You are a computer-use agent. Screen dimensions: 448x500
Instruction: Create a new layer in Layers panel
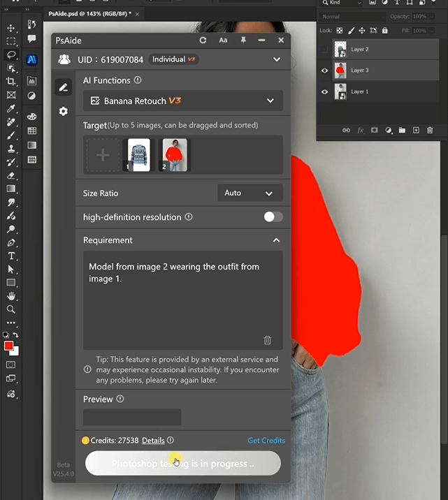click(416, 130)
